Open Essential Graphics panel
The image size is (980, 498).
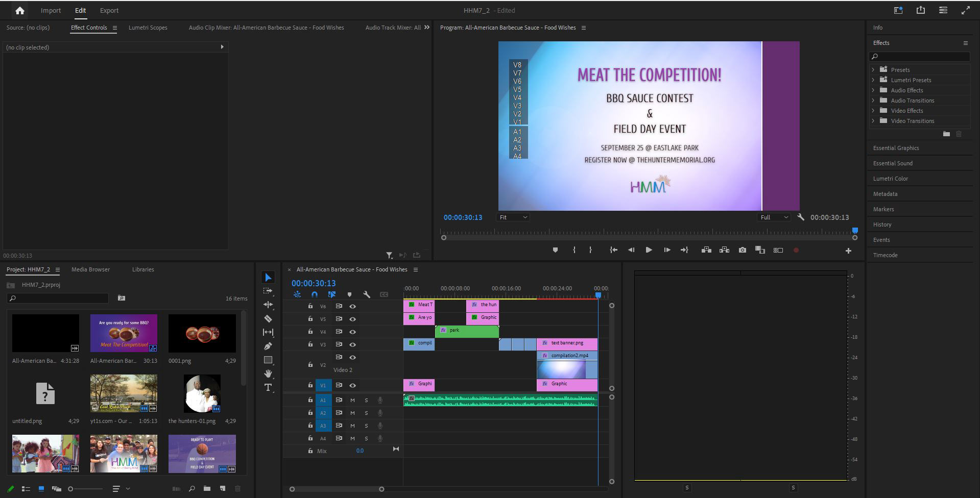[896, 148]
